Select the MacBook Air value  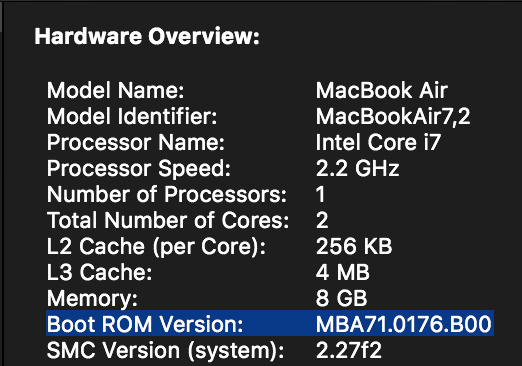tap(382, 90)
